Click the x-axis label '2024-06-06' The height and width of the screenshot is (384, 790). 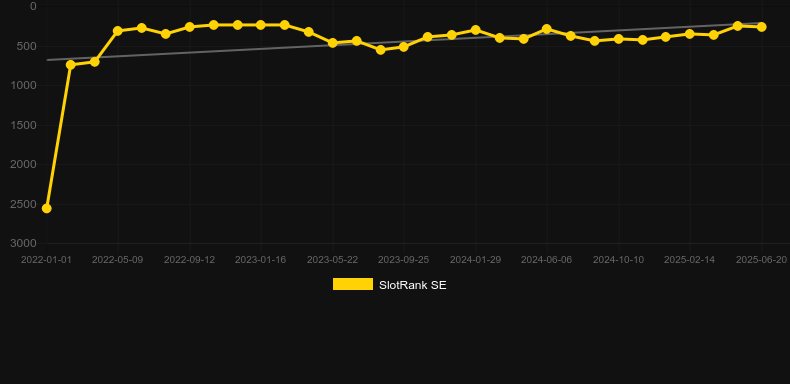tap(547, 260)
